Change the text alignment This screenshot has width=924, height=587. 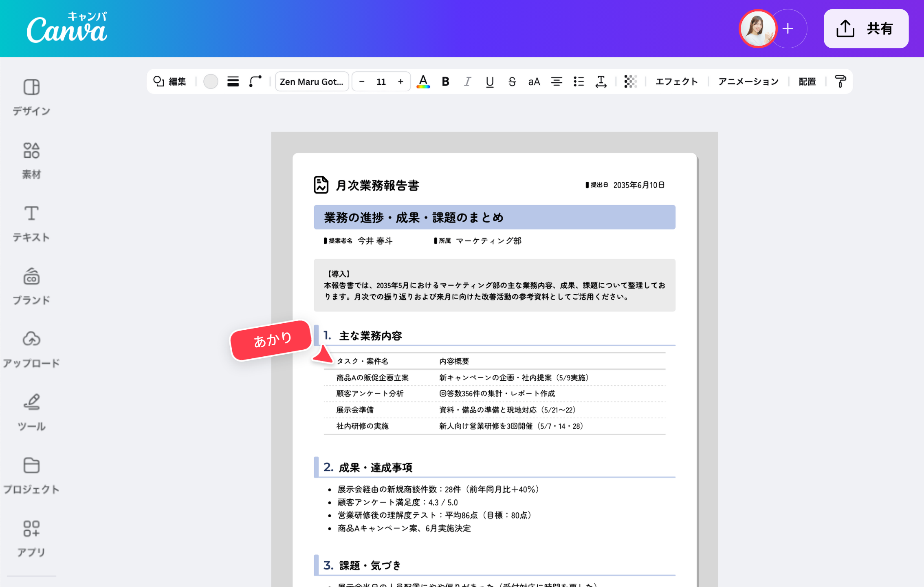pyautogui.click(x=557, y=82)
